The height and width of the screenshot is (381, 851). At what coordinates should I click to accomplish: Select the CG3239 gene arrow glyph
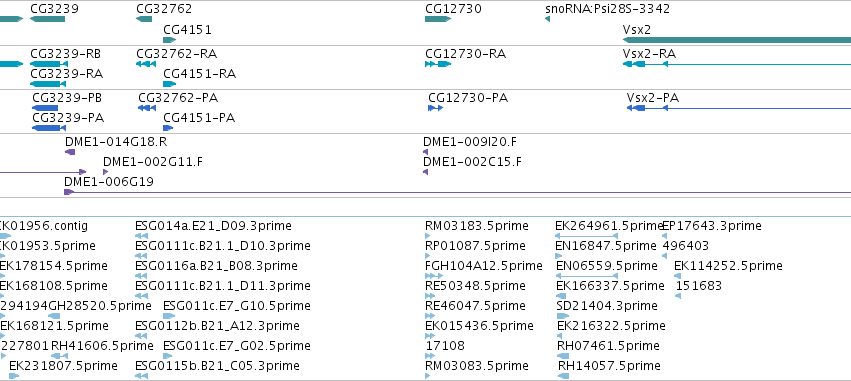tap(47, 19)
